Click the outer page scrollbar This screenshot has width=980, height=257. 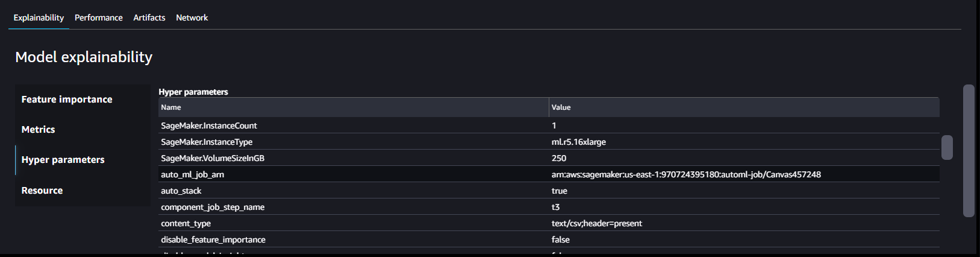tap(969, 151)
